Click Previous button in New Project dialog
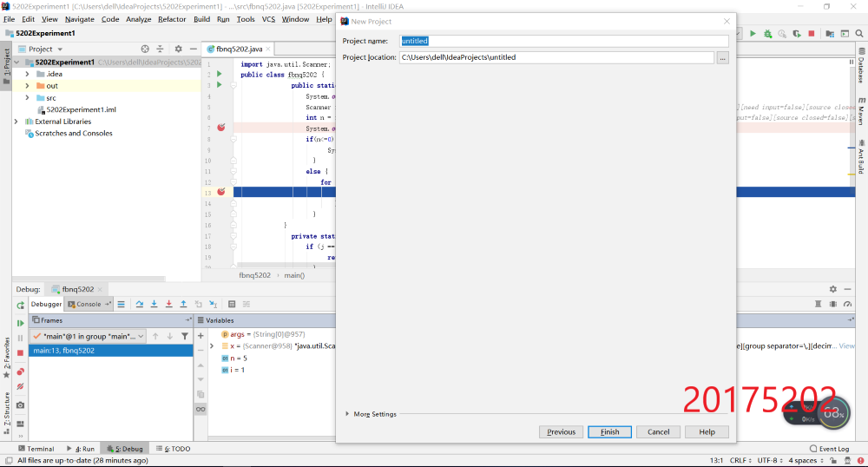The height and width of the screenshot is (467, 868). click(x=561, y=432)
